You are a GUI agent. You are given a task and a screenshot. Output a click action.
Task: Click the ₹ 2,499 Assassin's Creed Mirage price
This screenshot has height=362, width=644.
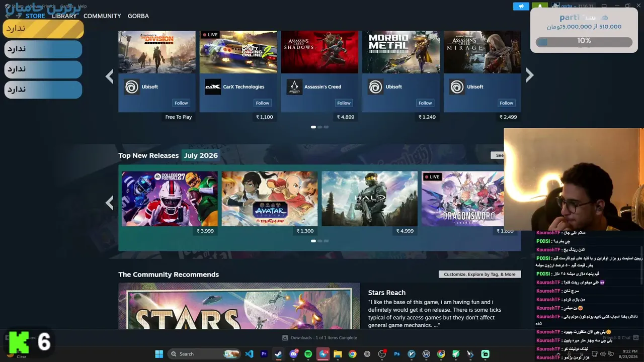[508, 117]
